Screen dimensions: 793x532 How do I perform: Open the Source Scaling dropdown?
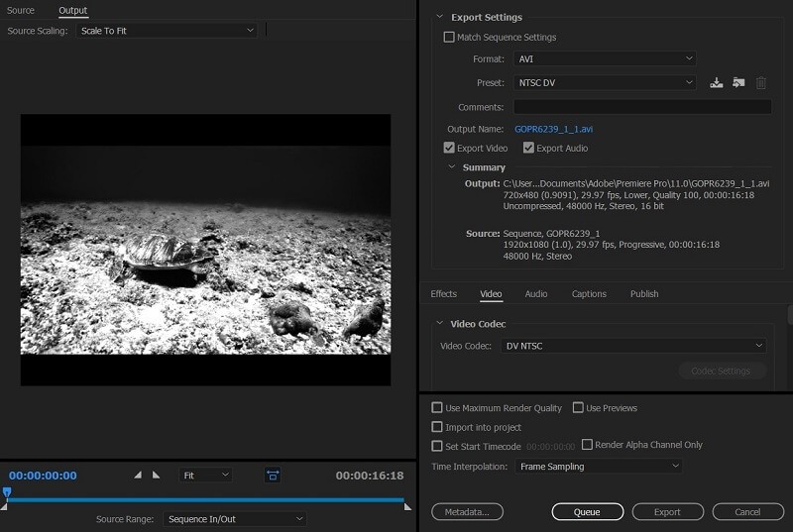(x=167, y=31)
